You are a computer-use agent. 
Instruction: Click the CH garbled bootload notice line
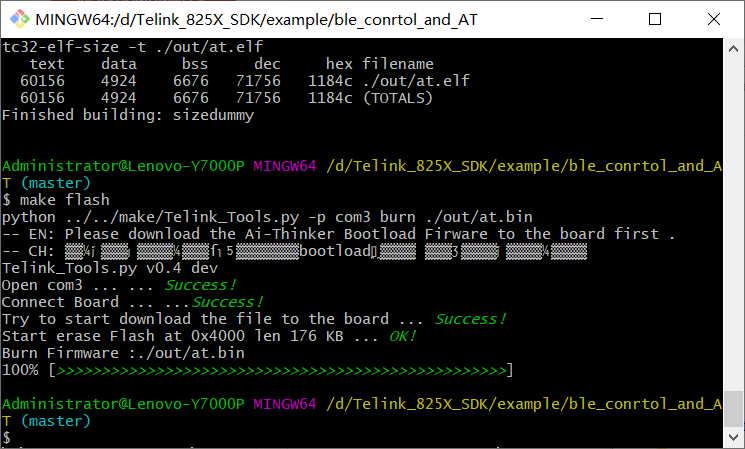(295, 251)
